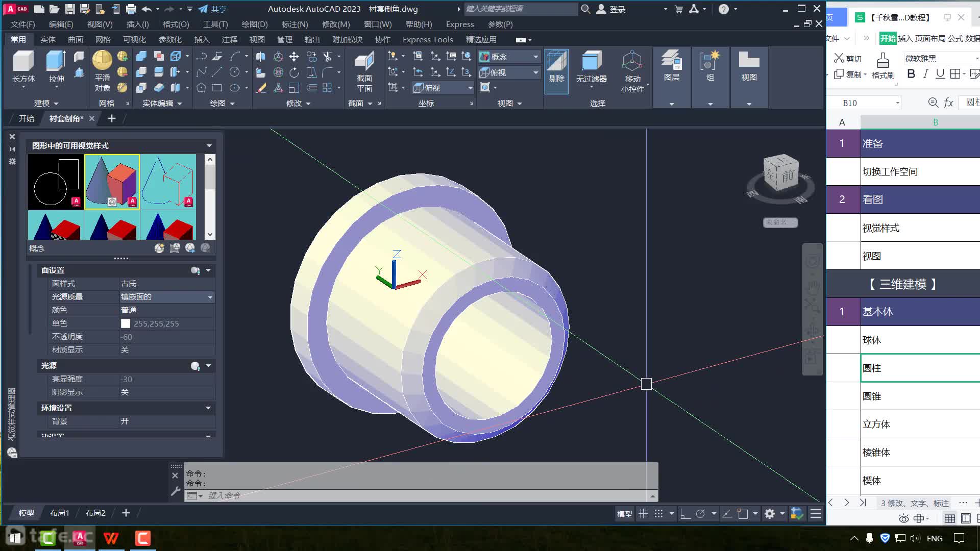Image resolution: width=980 pixels, height=551 pixels.
Task: Select the Circle drawing tool
Action: click(x=235, y=72)
